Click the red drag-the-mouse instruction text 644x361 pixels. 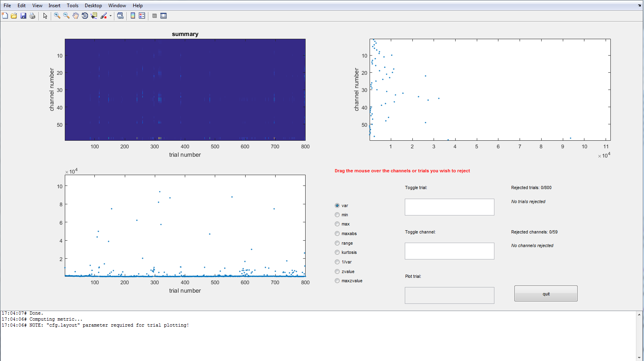pyautogui.click(x=402, y=171)
